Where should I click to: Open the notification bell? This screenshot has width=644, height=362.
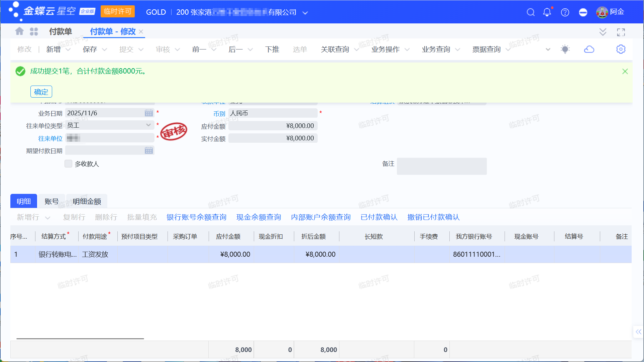[547, 12]
